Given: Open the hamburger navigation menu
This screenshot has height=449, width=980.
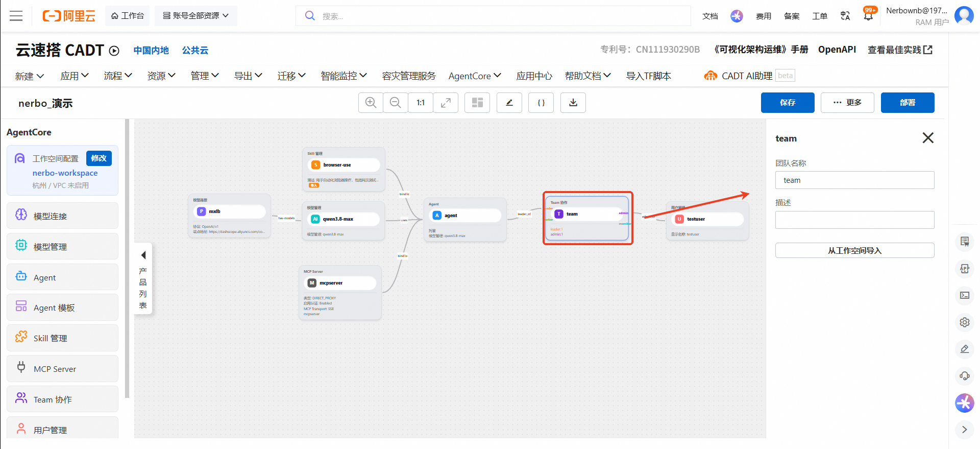Looking at the screenshot, I should [x=16, y=16].
